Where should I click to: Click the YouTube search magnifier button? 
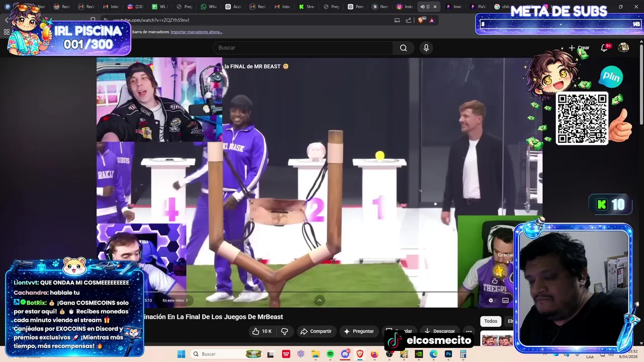coord(403,48)
